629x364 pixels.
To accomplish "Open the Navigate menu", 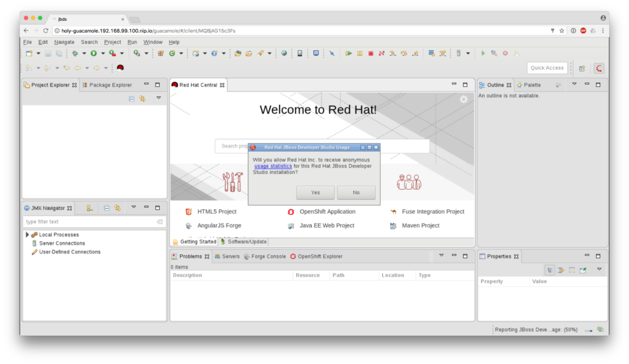I will click(64, 42).
